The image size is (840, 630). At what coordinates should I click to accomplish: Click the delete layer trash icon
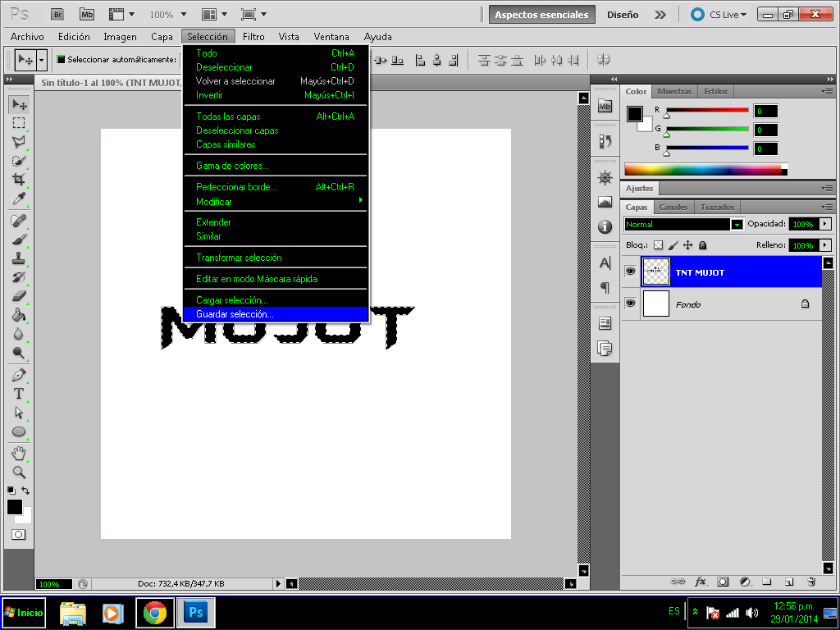(x=811, y=582)
